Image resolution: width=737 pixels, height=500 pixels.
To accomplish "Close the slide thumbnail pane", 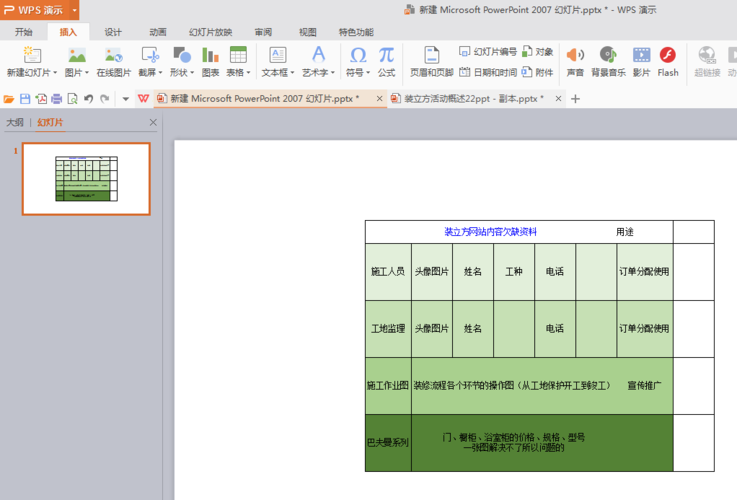I will tap(153, 122).
